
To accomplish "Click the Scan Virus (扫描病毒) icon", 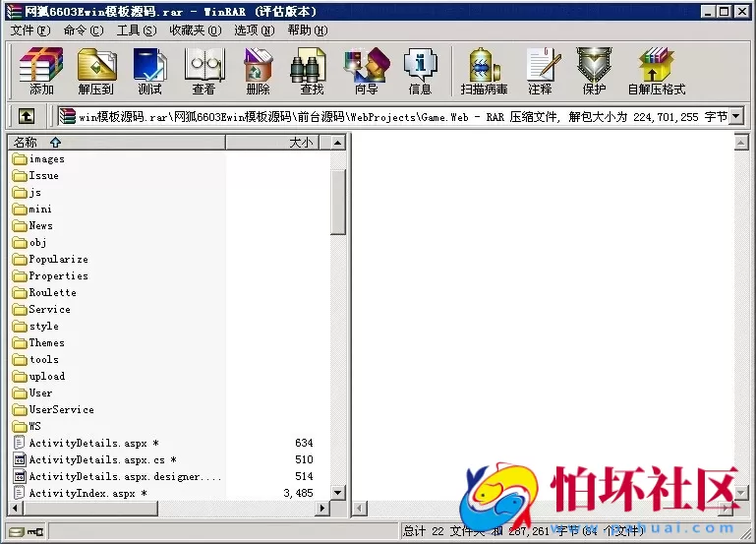I will coord(484,71).
